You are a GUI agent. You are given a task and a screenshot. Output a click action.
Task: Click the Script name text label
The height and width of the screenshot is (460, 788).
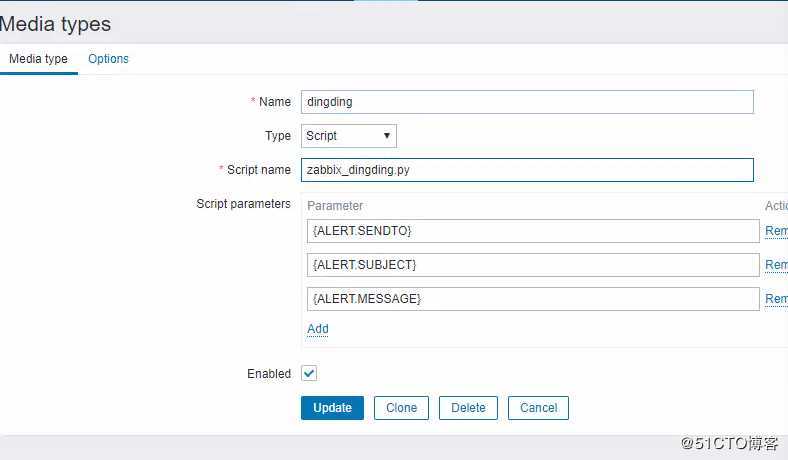(x=258, y=170)
